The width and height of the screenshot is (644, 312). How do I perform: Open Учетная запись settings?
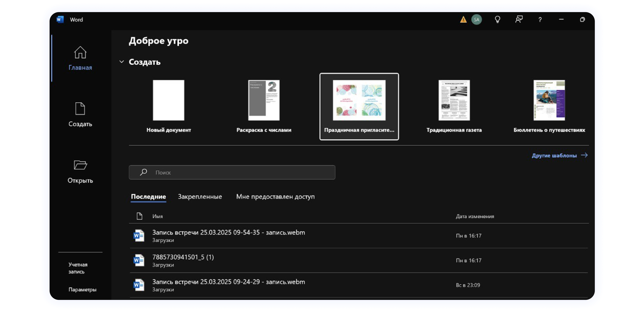[78, 268]
